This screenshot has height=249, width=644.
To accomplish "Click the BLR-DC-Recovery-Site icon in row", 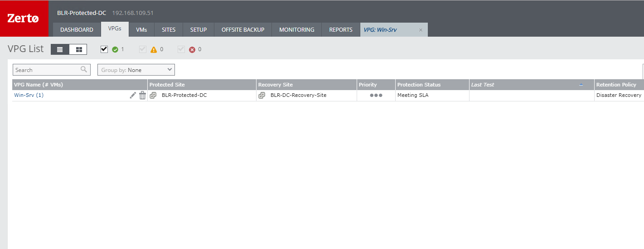I will coord(262,96).
